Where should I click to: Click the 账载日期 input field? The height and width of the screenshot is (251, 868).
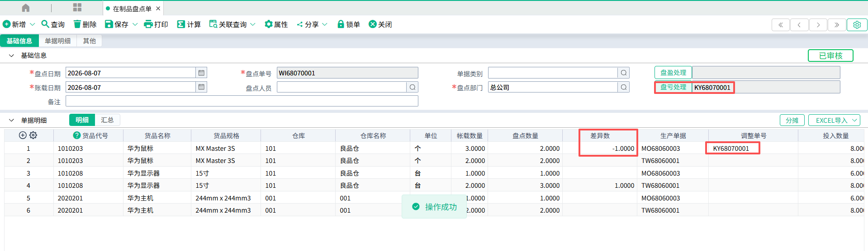coord(130,87)
